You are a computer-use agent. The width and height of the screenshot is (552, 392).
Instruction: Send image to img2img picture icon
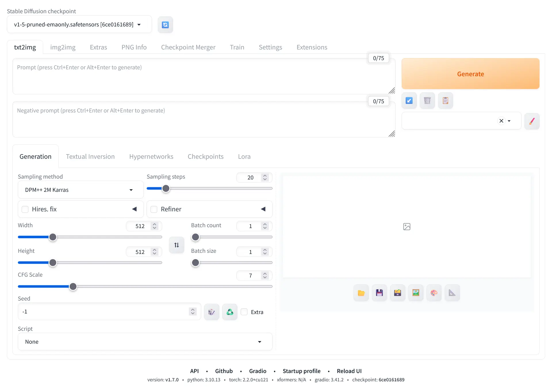pyautogui.click(x=416, y=293)
